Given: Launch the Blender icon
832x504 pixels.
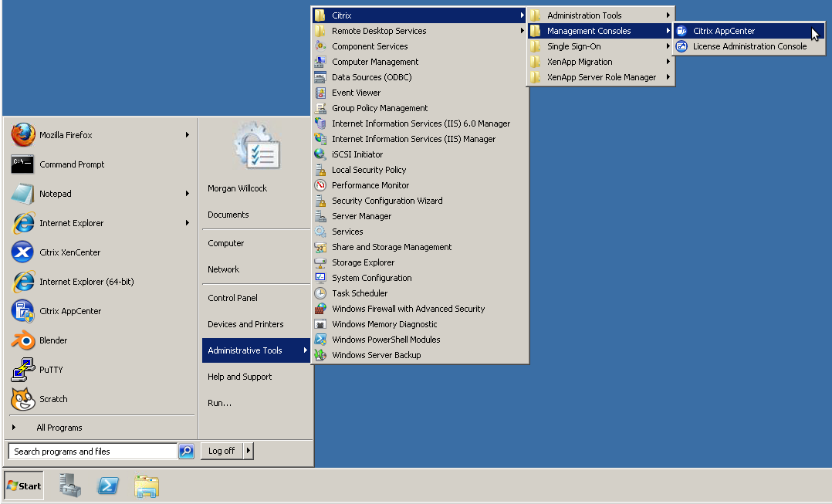Looking at the screenshot, I should pos(23,340).
